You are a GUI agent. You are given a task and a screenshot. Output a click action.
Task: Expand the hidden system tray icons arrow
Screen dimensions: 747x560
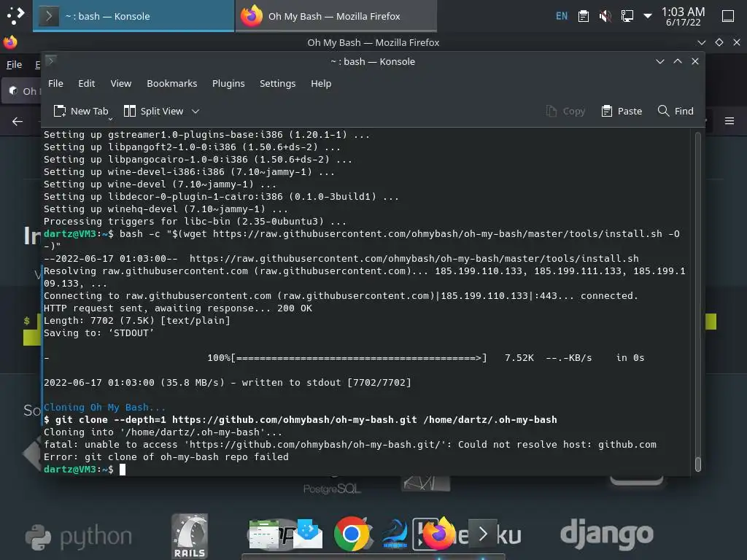648,16
